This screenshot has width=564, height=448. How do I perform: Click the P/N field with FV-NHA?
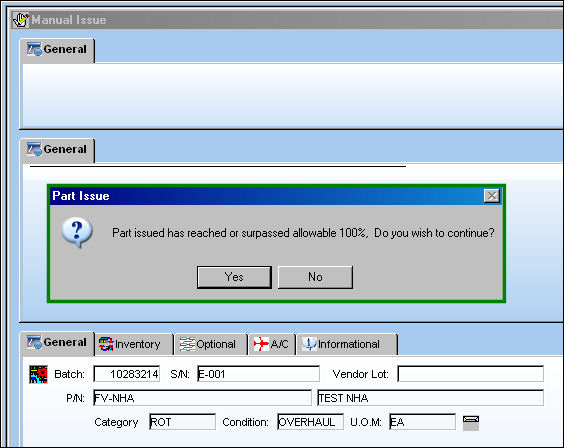203,398
